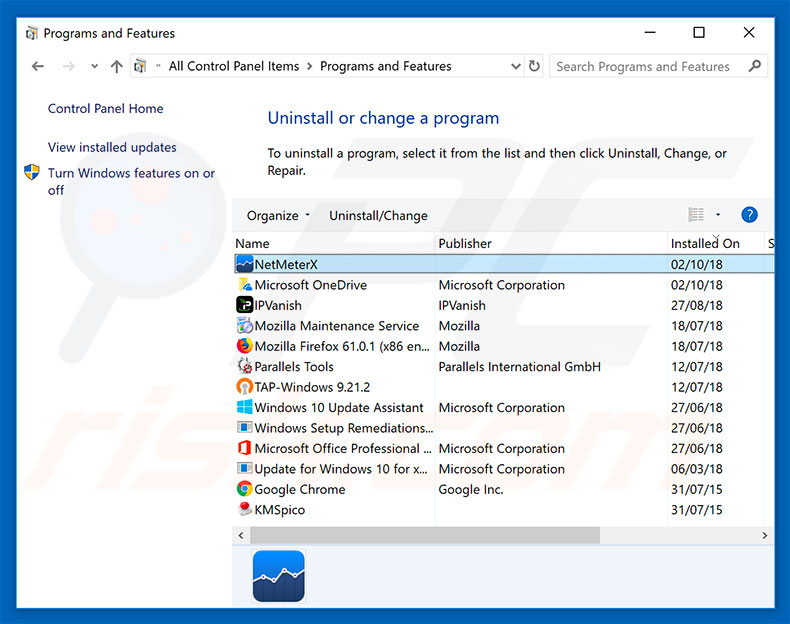Click the KMSpico program icon

245,509
